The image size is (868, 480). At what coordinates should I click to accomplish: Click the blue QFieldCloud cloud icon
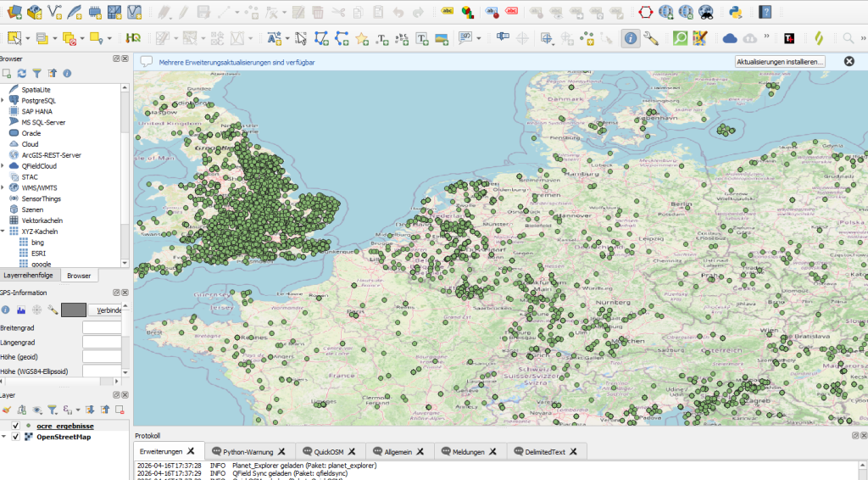point(729,38)
